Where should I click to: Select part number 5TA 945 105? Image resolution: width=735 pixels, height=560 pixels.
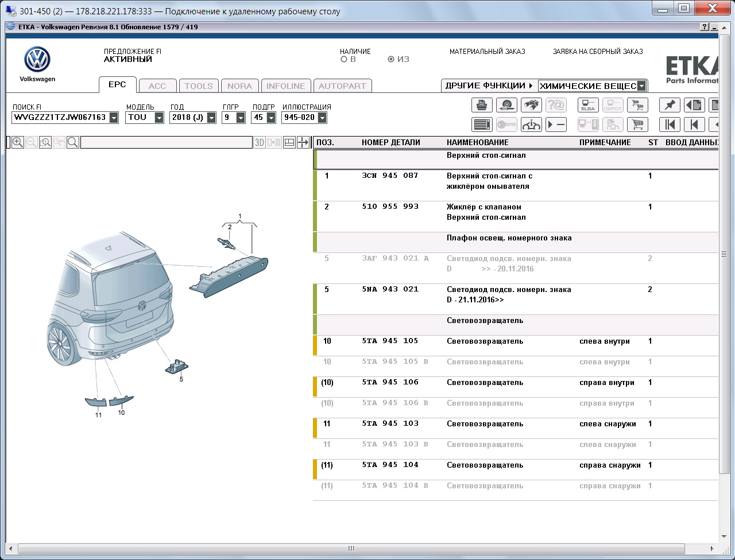(x=390, y=341)
